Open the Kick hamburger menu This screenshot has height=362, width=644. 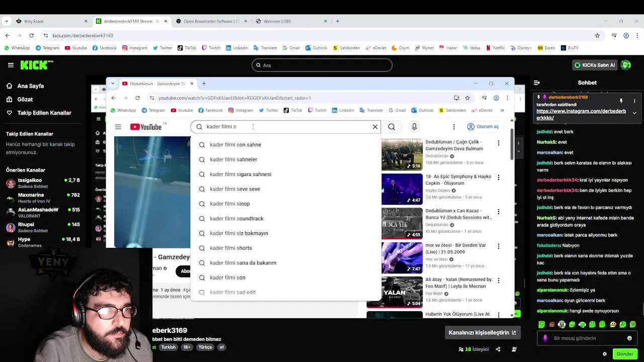tap(11, 65)
